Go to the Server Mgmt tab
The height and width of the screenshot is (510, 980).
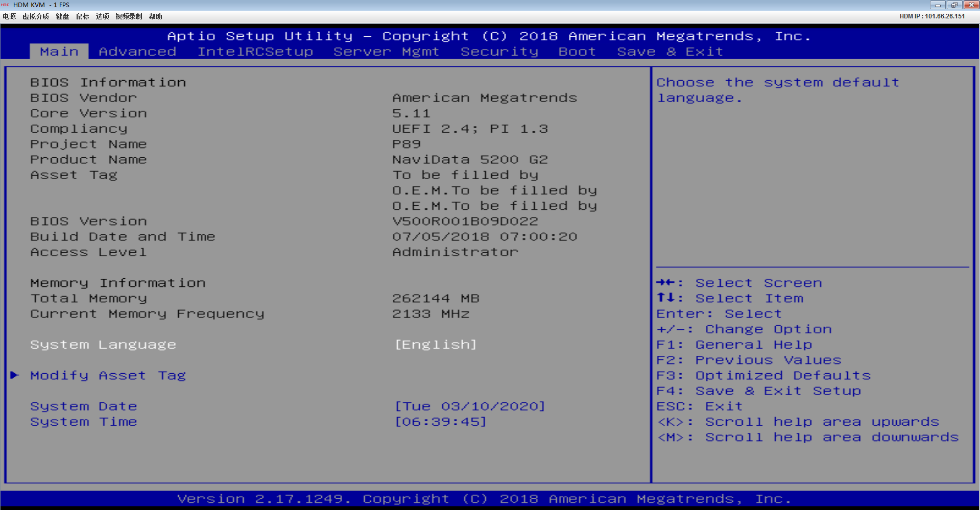click(386, 52)
